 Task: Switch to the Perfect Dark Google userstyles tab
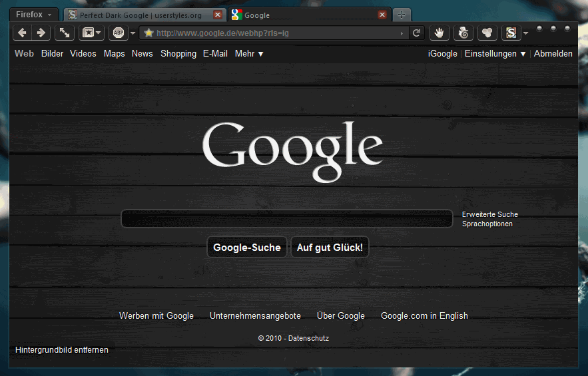pos(141,15)
